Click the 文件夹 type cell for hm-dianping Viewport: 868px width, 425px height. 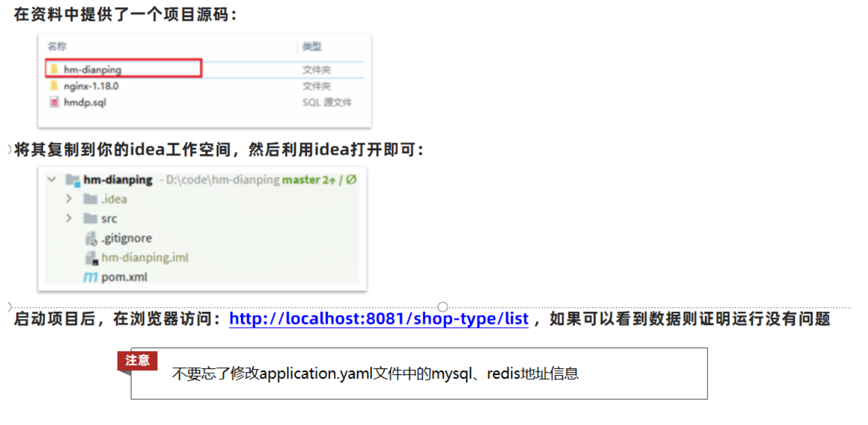pos(317,70)
